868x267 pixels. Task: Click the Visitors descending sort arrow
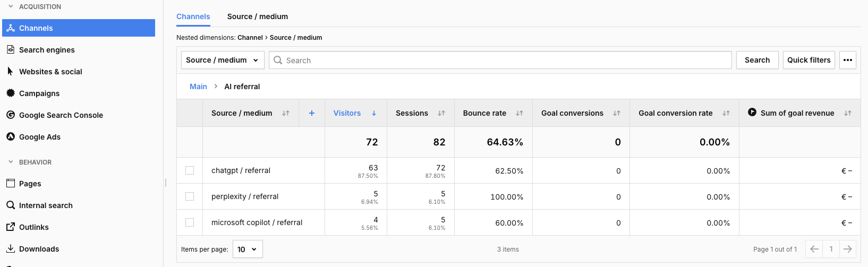(x=374, y=113)
